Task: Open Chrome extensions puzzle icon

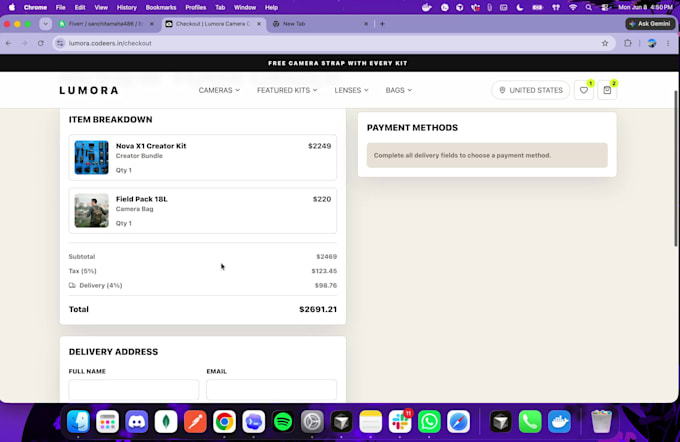Action: [628, 43]
